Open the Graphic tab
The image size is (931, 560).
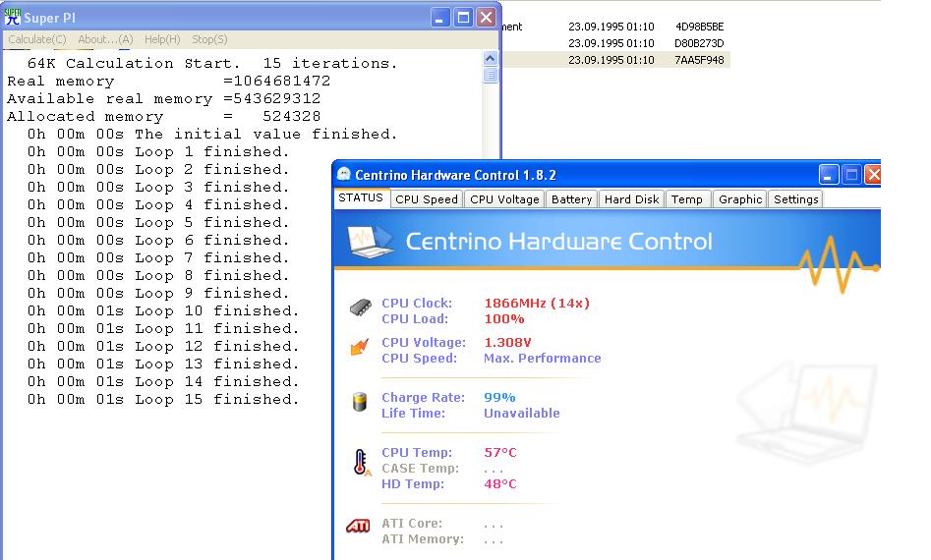[740, 199]
